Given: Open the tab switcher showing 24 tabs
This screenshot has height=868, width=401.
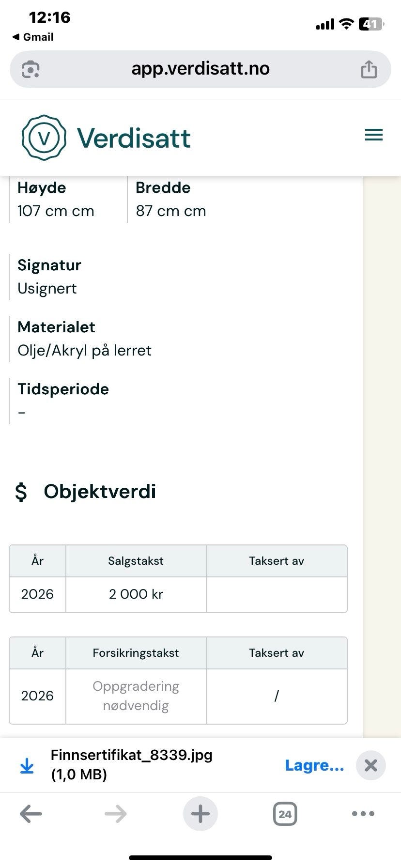Looking at the screenshot, I should [x=285, y=814].
